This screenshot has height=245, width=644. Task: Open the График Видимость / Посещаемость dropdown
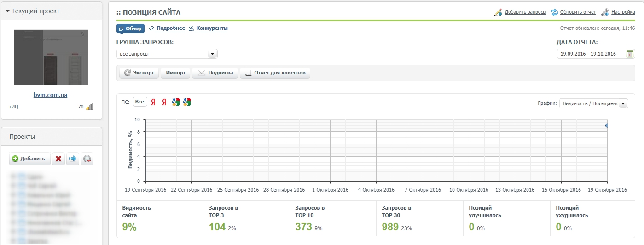click(x=593, y=103)
